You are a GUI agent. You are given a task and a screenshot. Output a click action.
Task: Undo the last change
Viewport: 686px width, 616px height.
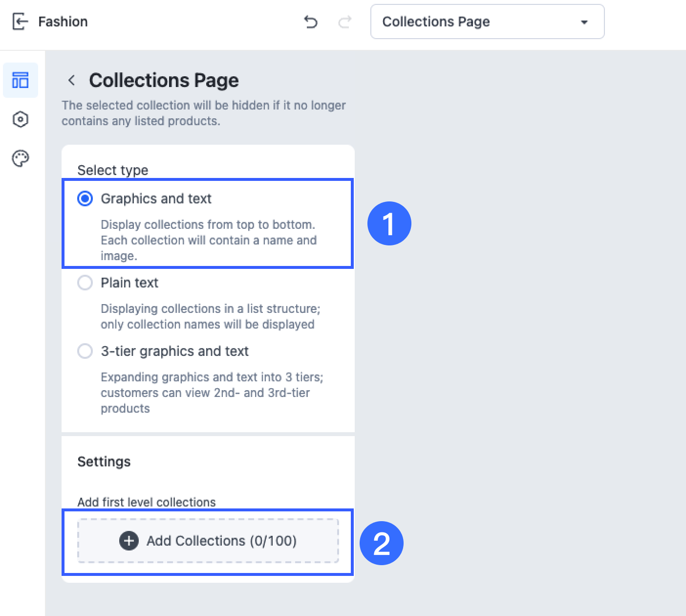click(x=311, y=22)
